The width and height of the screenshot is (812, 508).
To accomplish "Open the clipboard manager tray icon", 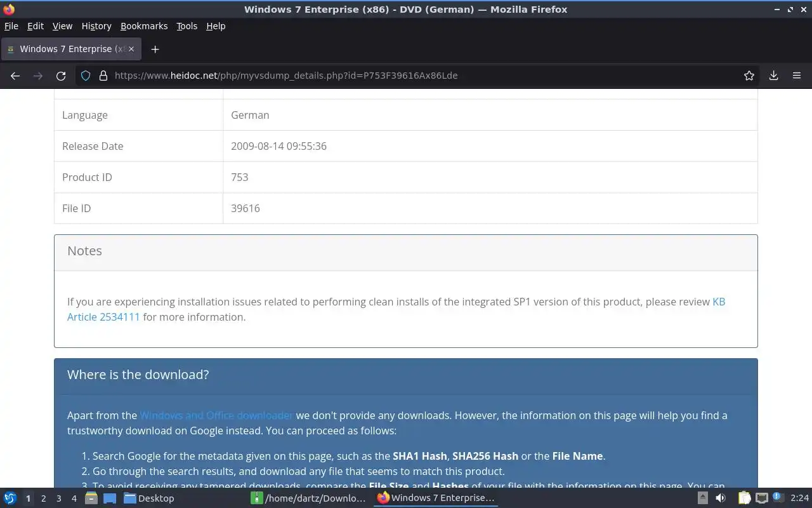I will (744, 498).
